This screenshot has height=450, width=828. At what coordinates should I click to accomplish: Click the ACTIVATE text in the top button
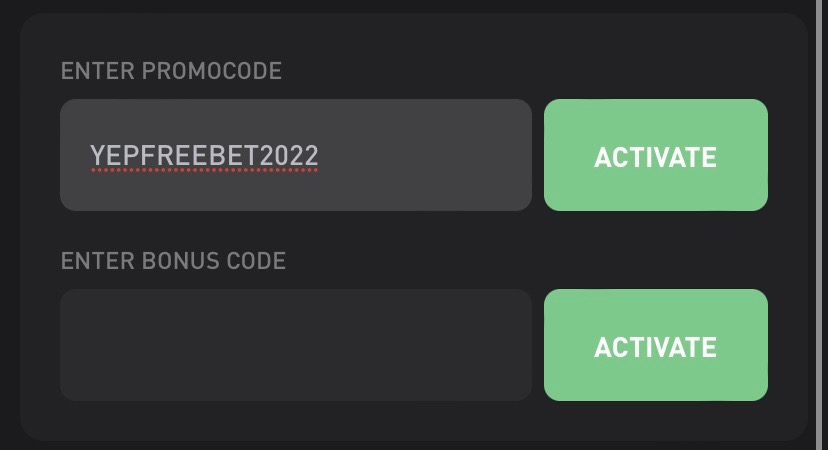[x=655, y=157]
